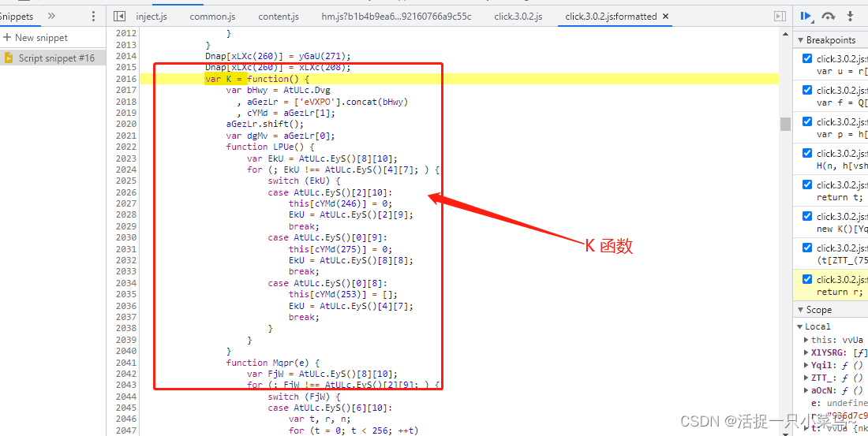Show more navigator tabs chevron
Viewport: 868px width, 436px height.
[x=51, y=16]
